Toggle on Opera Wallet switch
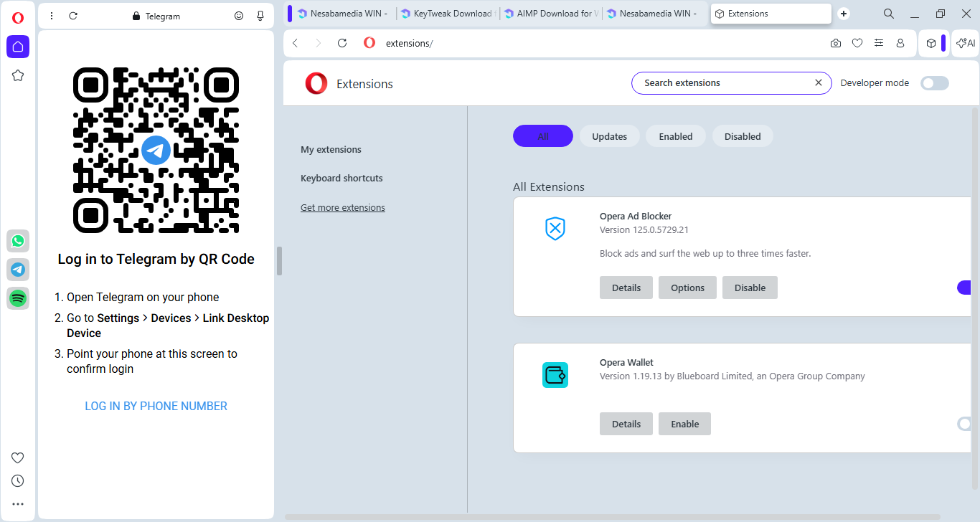The width and height of the screenshot is (980, 522). pyautogui.click(x=964, y=424)
